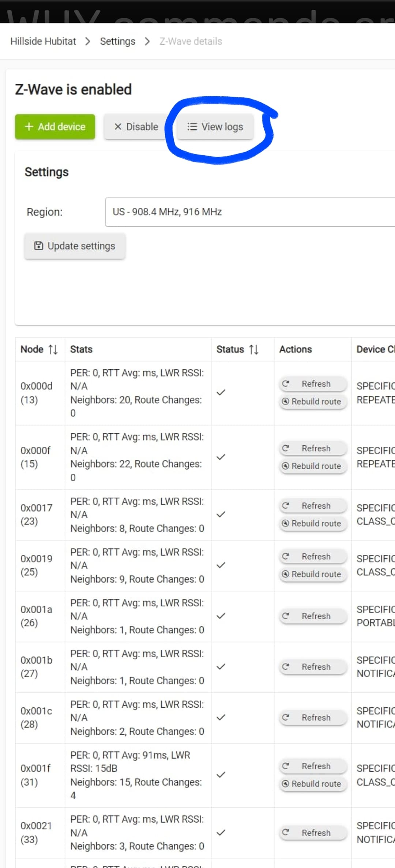This screenshot has height=868, width=395.
Task: Click rebuild route icon for node 0x0019 (25)
Action: point(286,574)
